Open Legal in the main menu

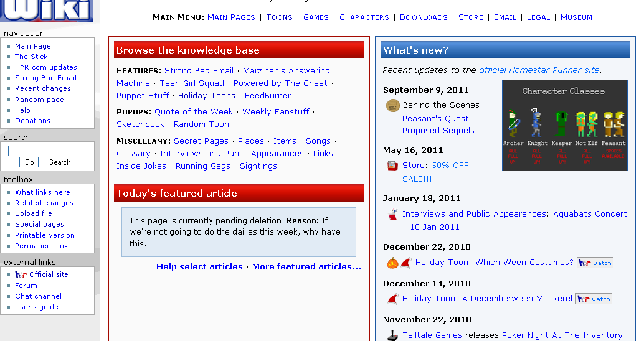pos(538,17)
